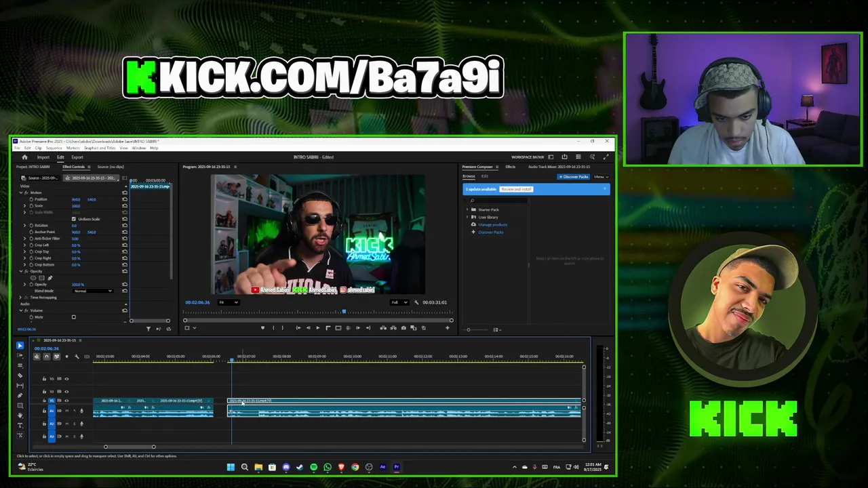Viewport: 868px width, 488px height.
Task: Toggle V1 track output eye
Action: (x=66, y=401)
